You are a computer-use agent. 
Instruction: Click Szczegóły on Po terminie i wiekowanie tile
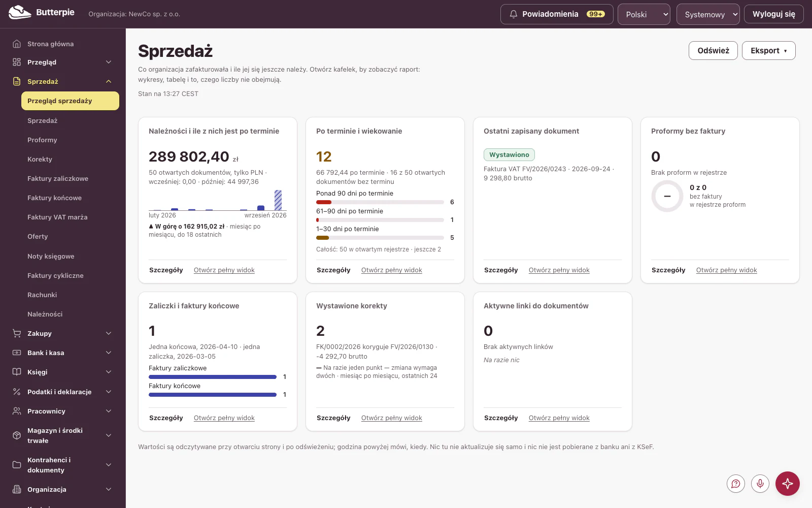click(333, 270)
